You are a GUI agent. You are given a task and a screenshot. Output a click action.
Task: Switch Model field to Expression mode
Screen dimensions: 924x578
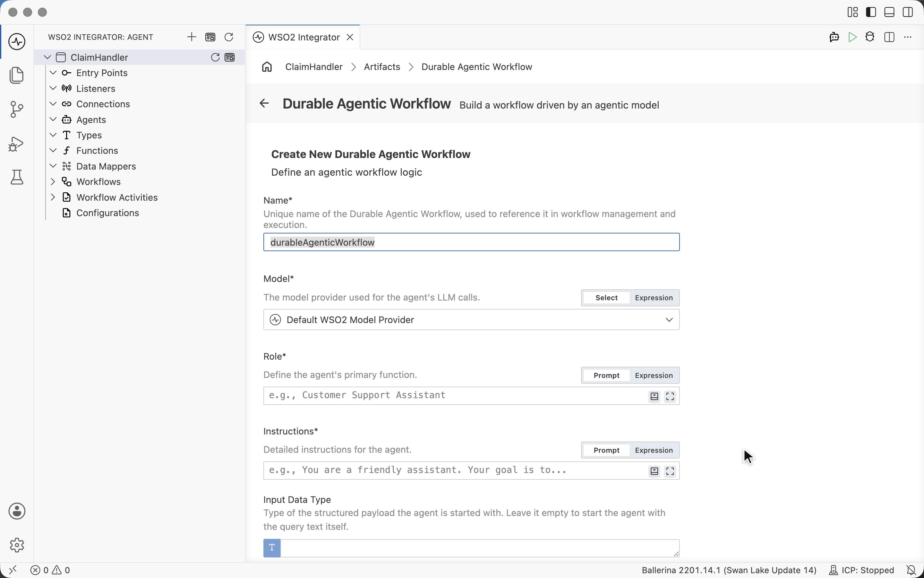pyautogui.click(x=654, y=298)
